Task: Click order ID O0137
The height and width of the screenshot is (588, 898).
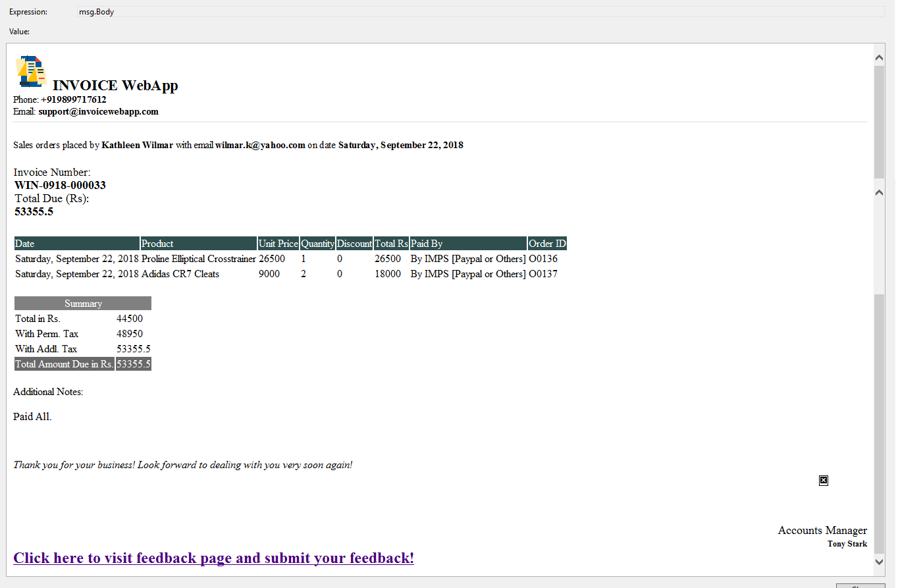Action: [x=547, y=274]
